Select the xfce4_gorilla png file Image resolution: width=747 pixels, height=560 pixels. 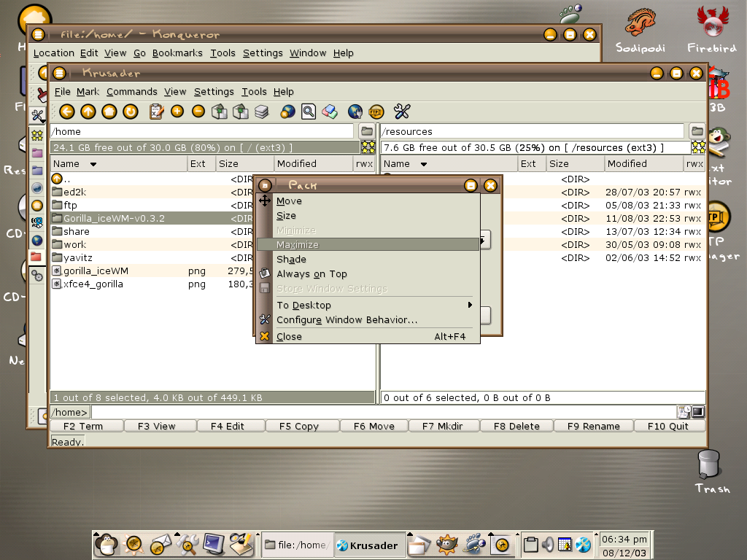point(152,284)
